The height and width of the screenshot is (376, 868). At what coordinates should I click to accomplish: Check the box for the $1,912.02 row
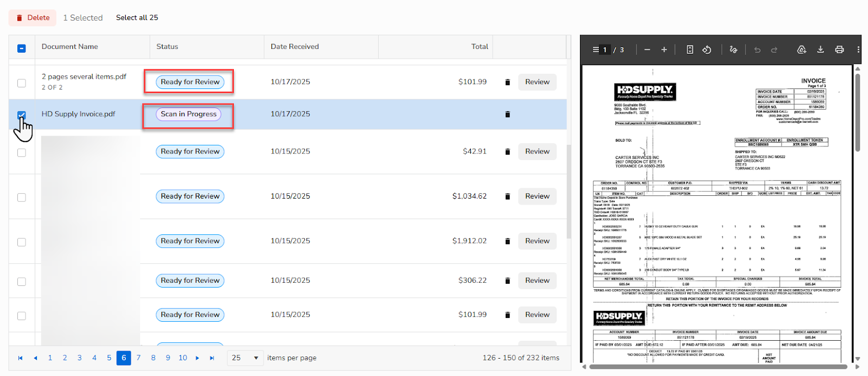point(22,242)
